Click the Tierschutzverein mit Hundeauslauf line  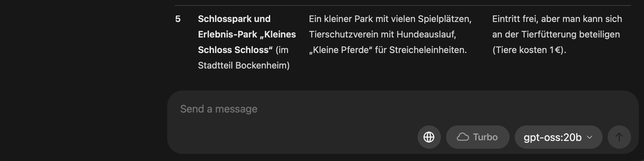point(382,34)
